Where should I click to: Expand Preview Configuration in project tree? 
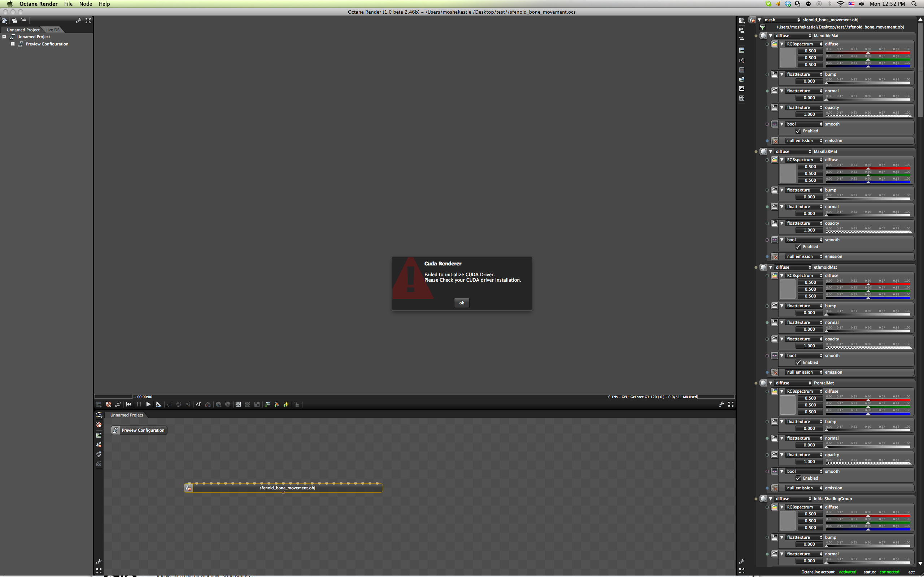13,44
